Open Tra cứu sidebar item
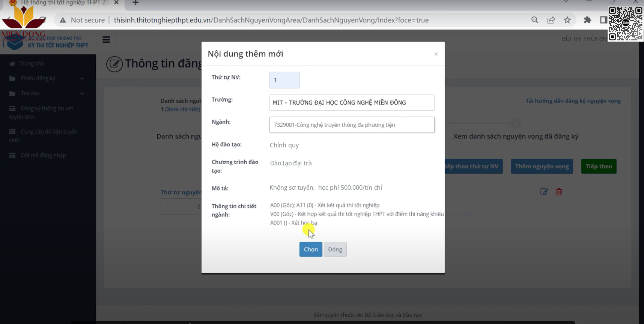The image size is (644, 324). [x=30, y=93]
